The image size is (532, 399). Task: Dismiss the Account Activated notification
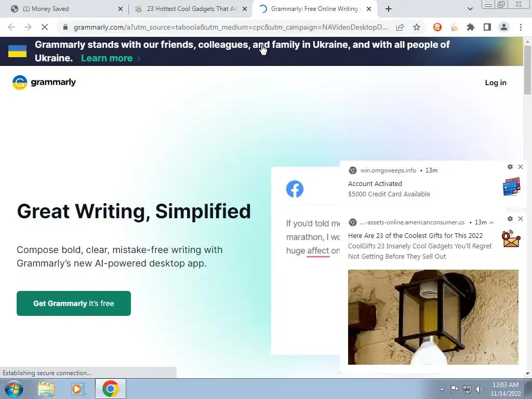point(521,167)
